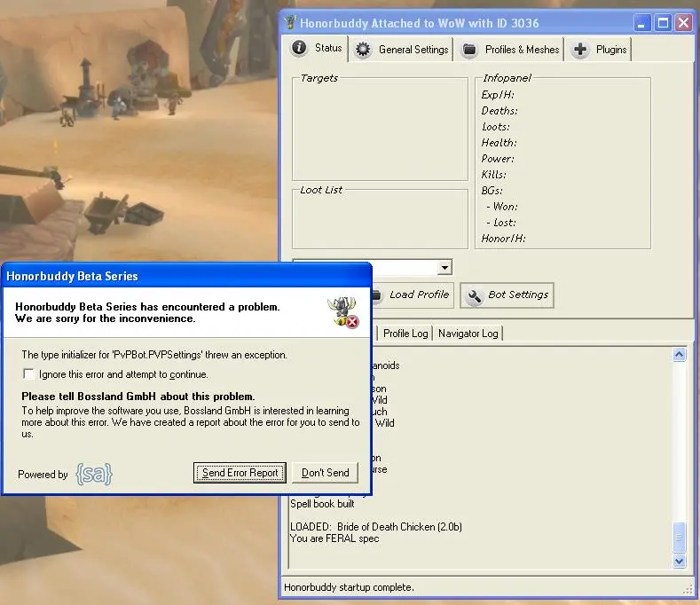The width and height of the screenshot is (700, 605).
Task: Close the Honorbuddy main window
Action: [x=683, y=23]
